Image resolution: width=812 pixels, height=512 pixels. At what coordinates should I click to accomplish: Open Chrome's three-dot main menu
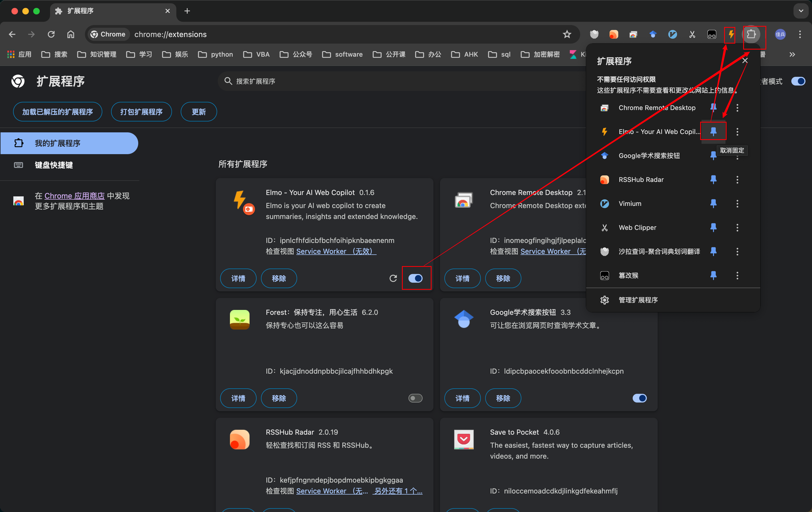pos(799,34)
